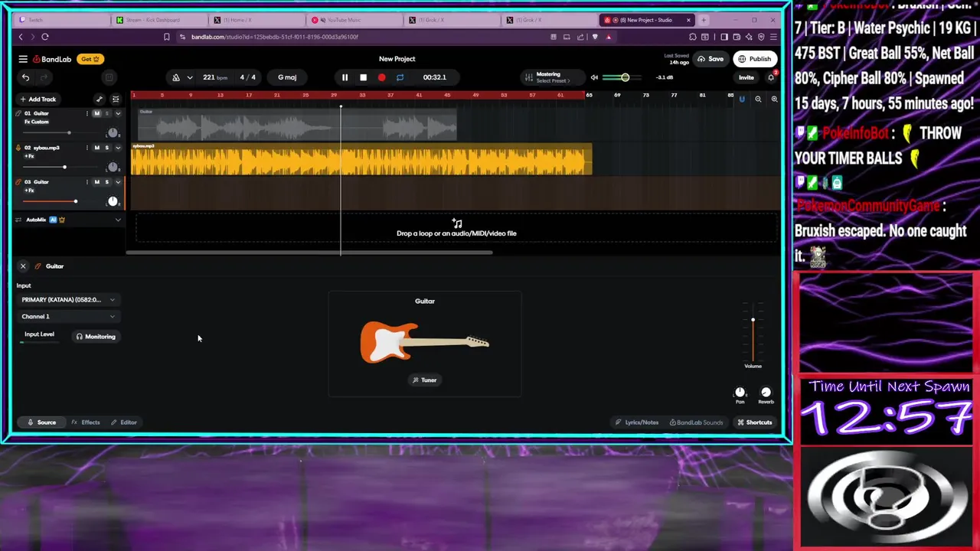
Task: Switch to the Effects tab
Action: tap(86, 422)
